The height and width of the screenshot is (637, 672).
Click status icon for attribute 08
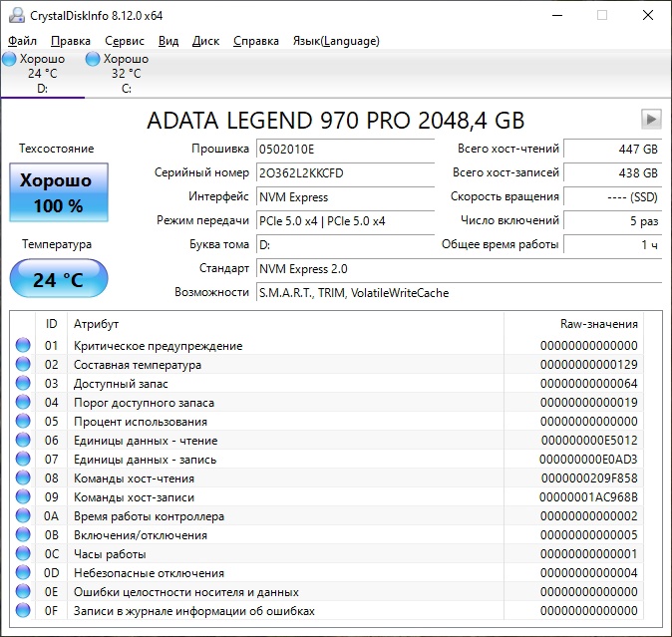[23, 478]
